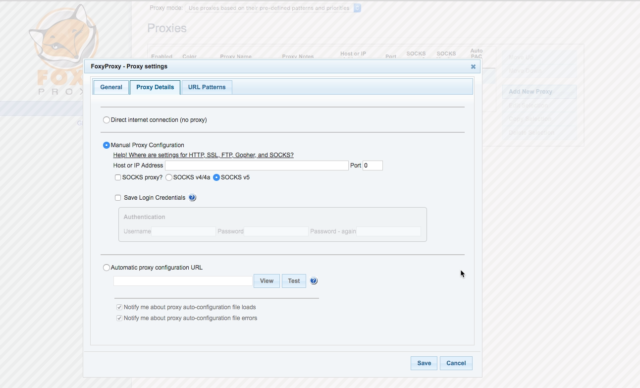640x388 pixels.
Task: Focus the Port input field
Action: [x=372, y=166]
